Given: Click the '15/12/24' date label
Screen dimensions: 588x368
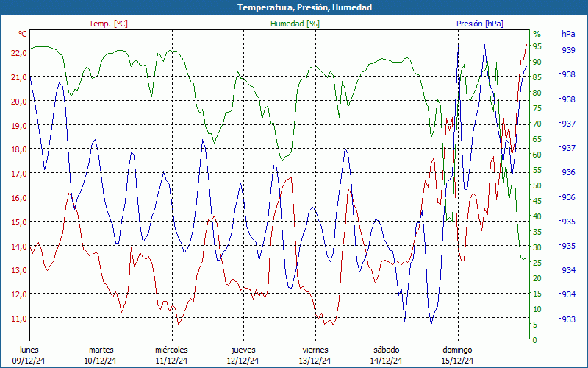Looking at the screenshot, I should click(457, 361).
